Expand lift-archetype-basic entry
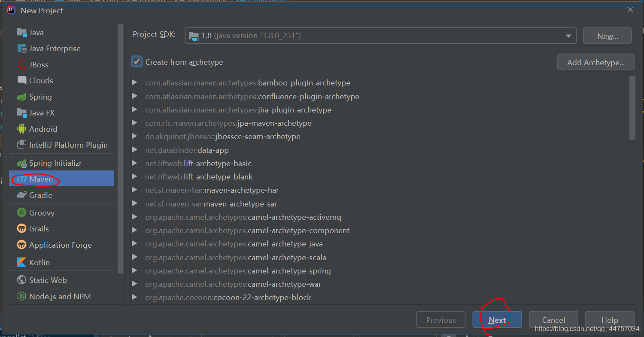 (135, 163)
